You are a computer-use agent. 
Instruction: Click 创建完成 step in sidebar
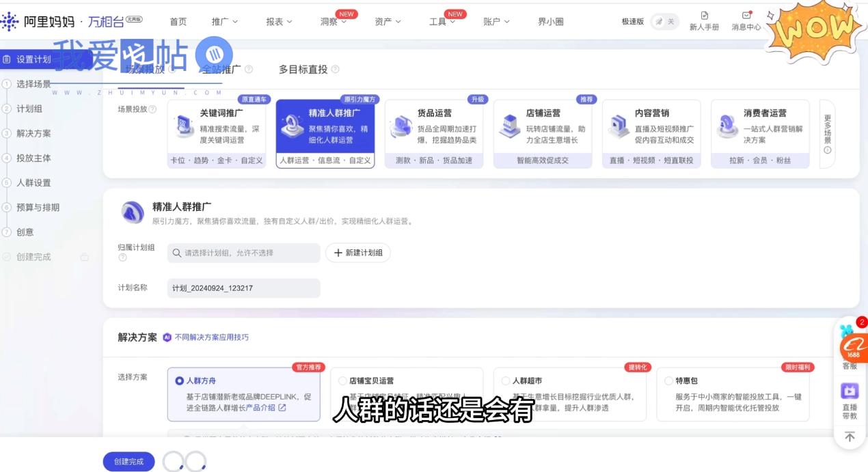pos(33,257)
